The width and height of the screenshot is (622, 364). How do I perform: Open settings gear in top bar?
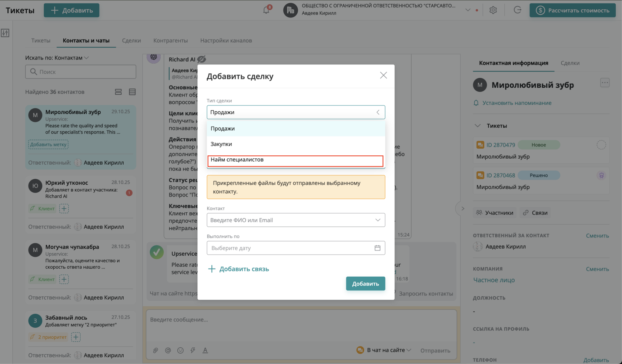[x=493, y=10]
